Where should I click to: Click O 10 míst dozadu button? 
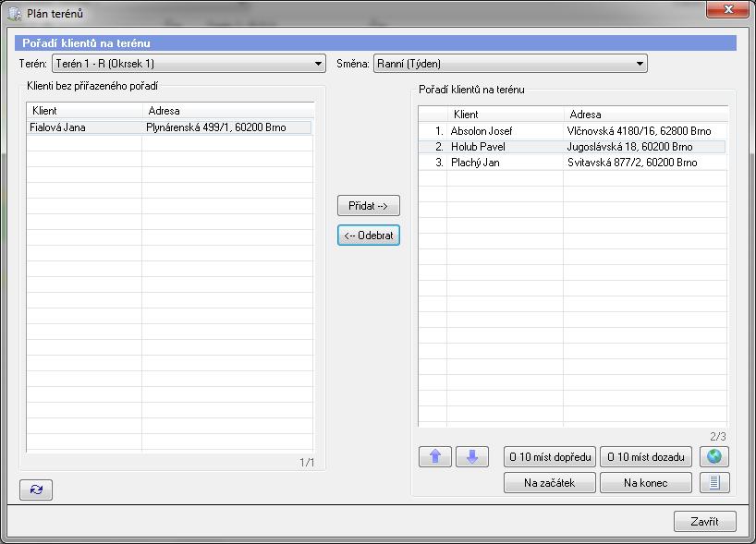(646, 457)
